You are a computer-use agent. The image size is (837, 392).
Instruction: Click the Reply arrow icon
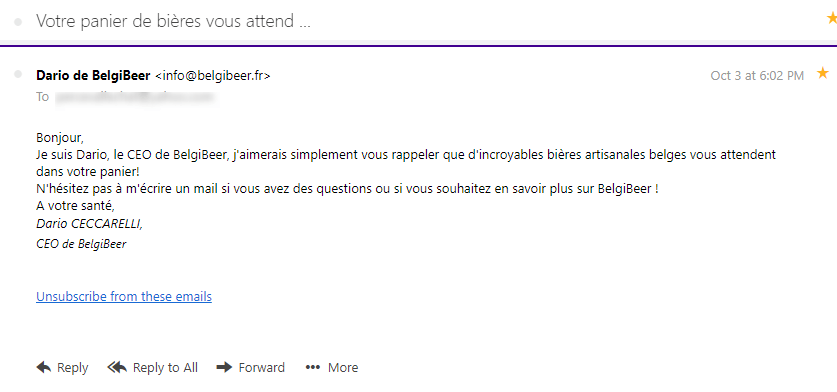coord(44,367)
